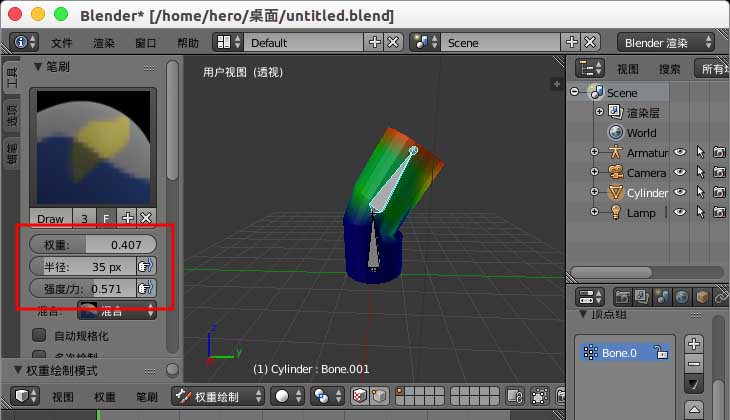
Task: Open the 渲染 menu
Action: point(103,43)
